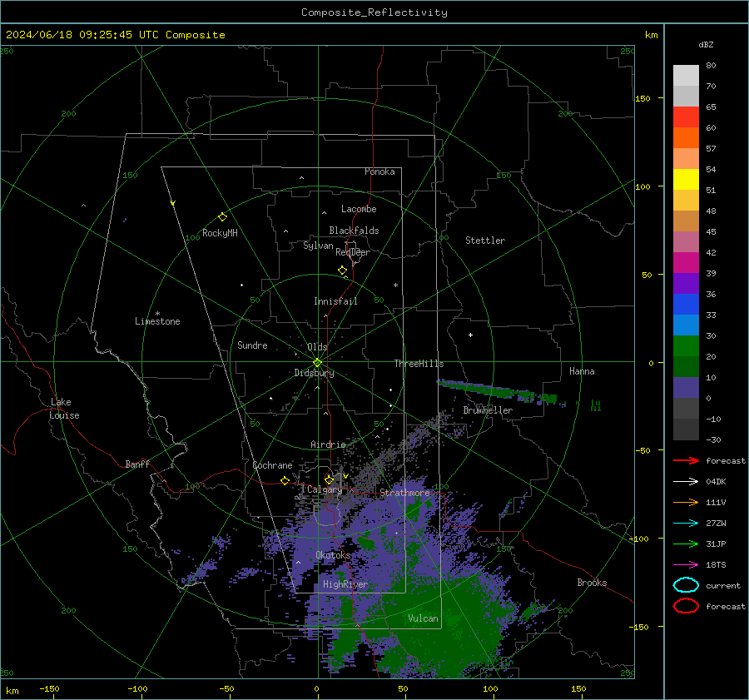
Task: Click the RockyMH station label
Action: [220, 233]
